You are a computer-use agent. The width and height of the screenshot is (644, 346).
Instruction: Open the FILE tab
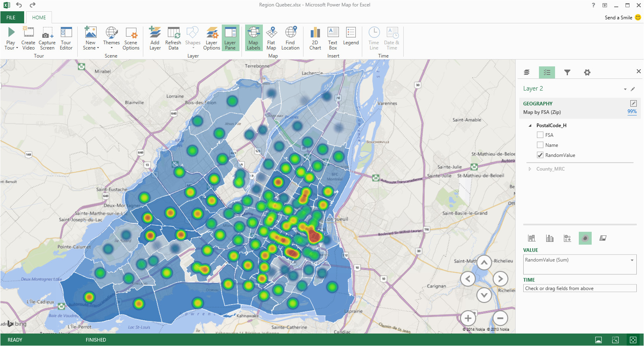pos(11,18)
